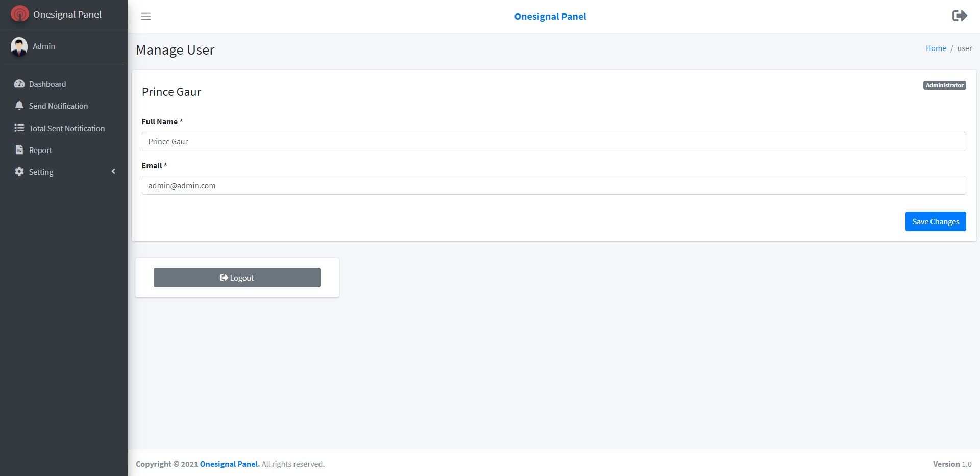Screen dimensions: 980x476
Task: Click the Onesignal Panel logo icon
Action: (x=19, y=14)
